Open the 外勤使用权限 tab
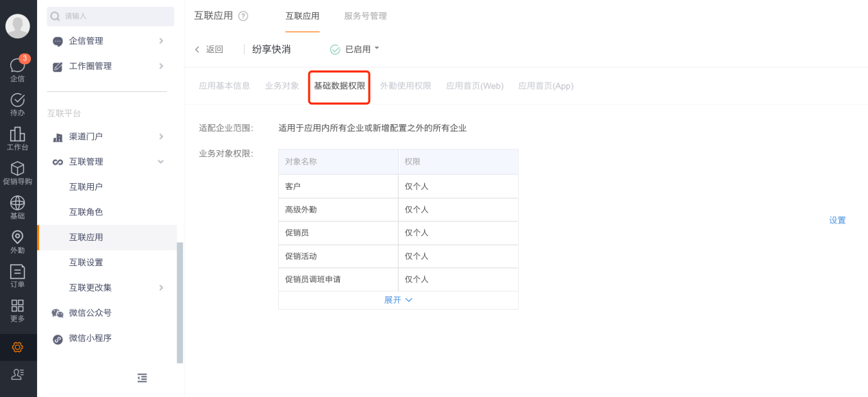This screenshot has height=397, width=868. pyautogui.click(x=406, y=86)
